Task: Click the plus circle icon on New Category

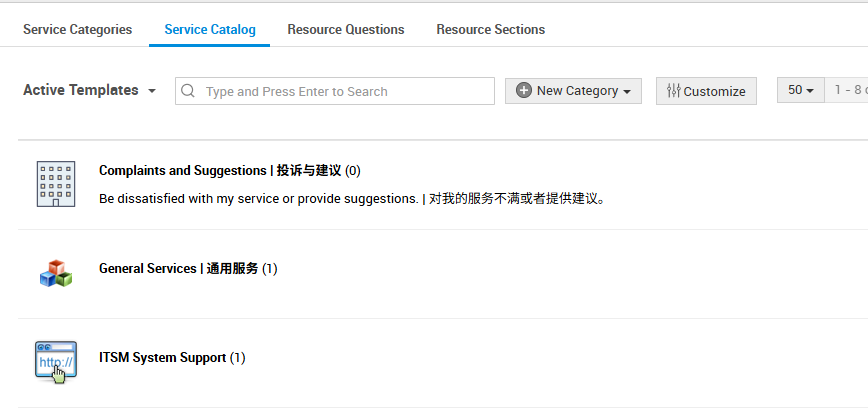Action: coord(524,90)
